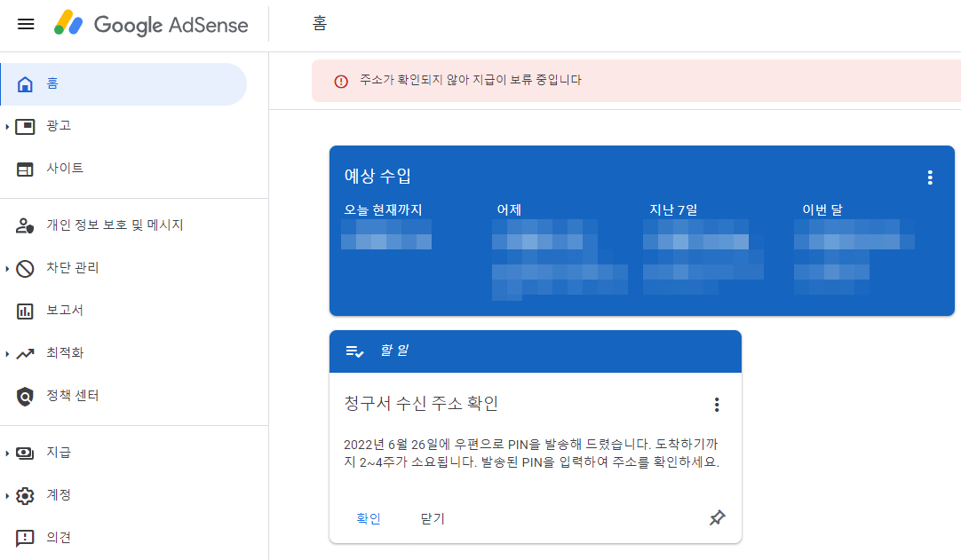Pin the 청구서 수신 주소 확인 card
The height and width of the screenshot is (560, 961).
(x=717, y=517)
